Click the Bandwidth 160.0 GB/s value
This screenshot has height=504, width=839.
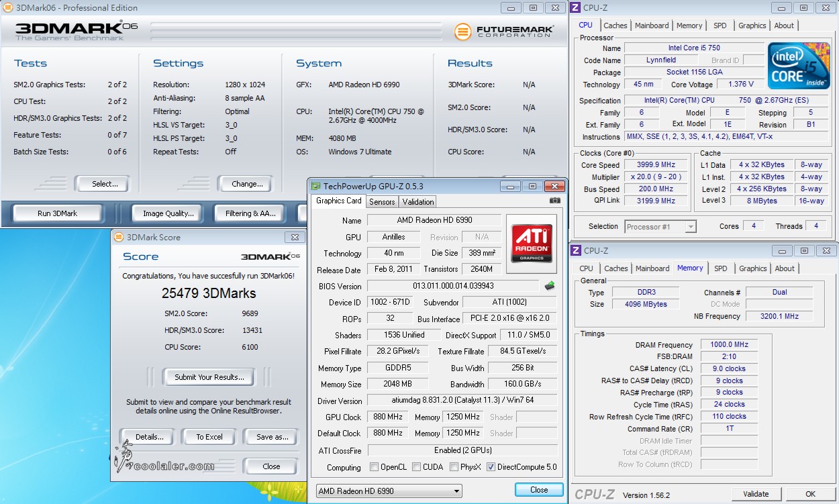tap(522, 385)
